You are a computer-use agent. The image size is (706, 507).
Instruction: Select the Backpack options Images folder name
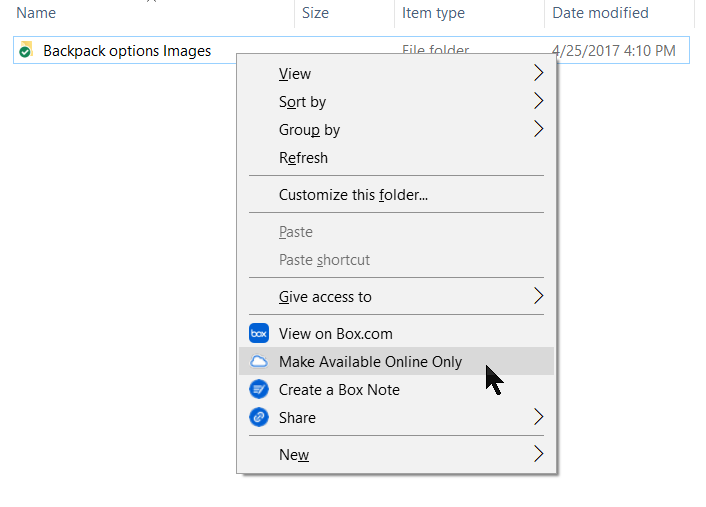click(127, 50)
